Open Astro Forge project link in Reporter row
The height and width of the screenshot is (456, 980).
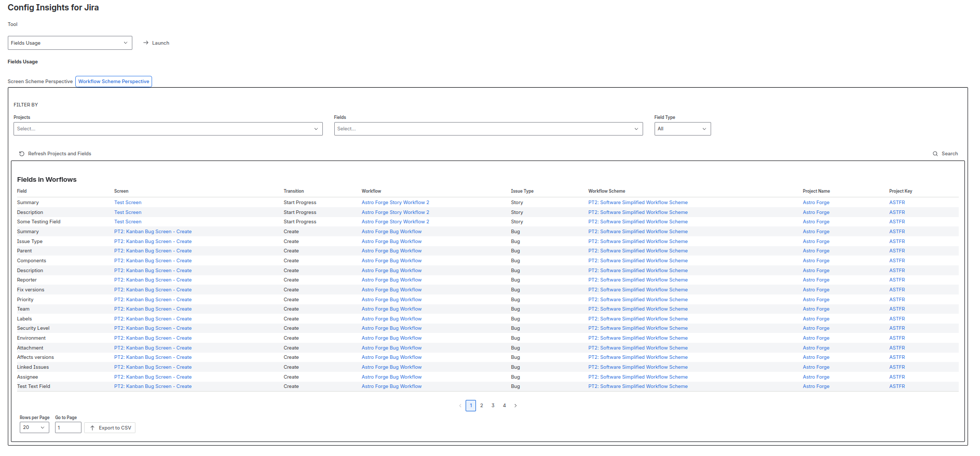click(x=816, y=280)
